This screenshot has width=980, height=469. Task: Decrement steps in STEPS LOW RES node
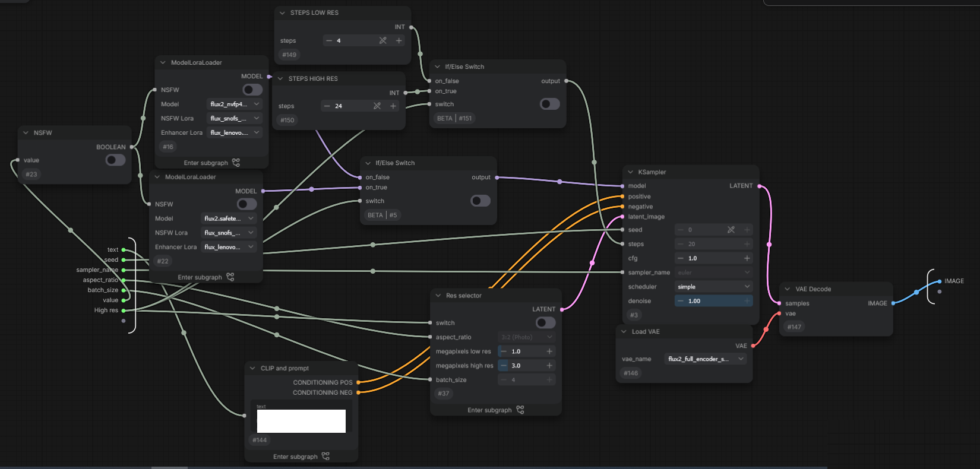(x=329, y=40)
